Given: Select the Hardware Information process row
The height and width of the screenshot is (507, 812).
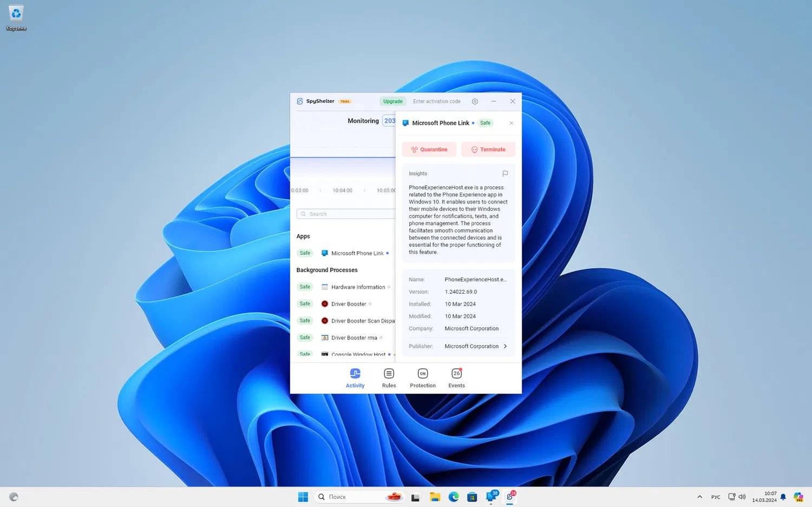Looking at the screenshot, I should pos(346,287).
